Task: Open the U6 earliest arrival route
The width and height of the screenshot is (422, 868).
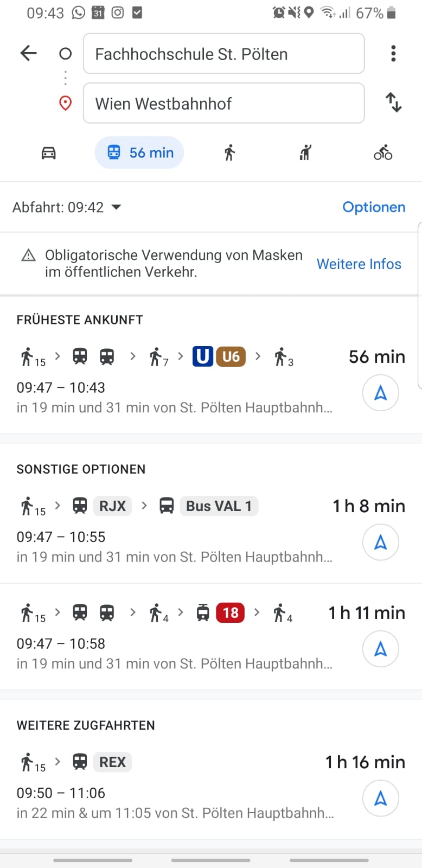Action: [x=211, y=380]
